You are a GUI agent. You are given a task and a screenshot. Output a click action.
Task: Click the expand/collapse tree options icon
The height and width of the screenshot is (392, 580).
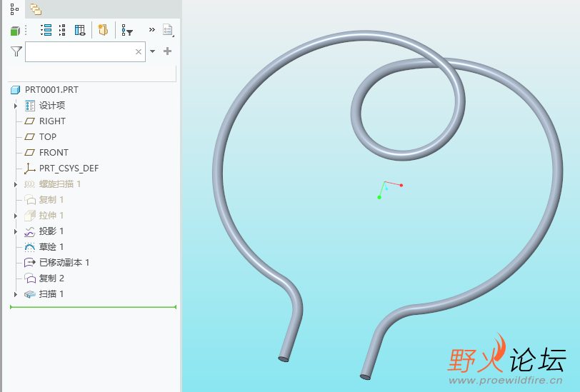tap(63, 30)
